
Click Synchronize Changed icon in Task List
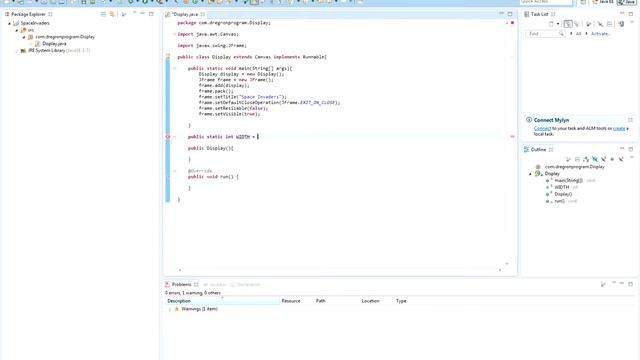point(621,24)
